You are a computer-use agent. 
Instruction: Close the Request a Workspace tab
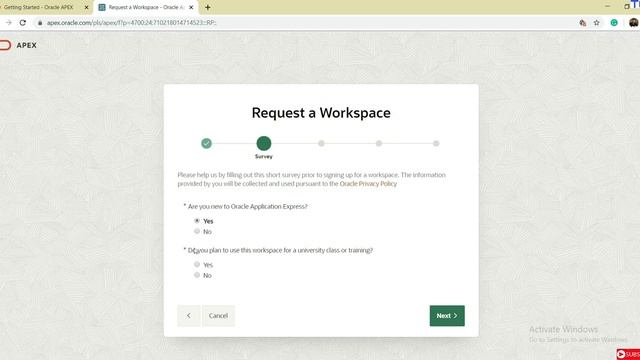coord(191,7)
